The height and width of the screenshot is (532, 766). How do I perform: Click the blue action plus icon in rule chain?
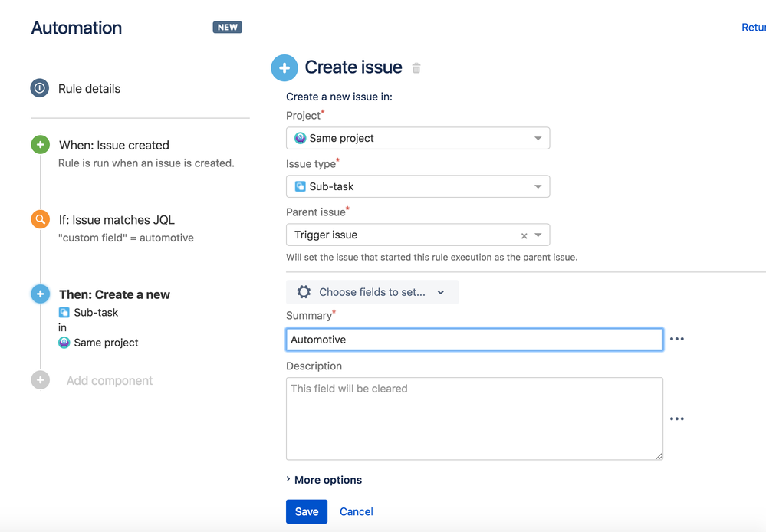(x=40, y=294)
